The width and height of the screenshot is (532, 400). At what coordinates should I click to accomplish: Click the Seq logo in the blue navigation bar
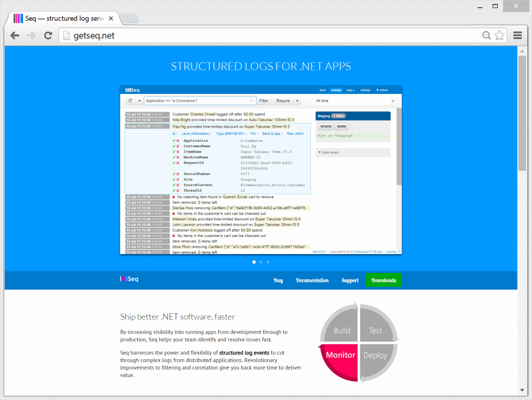pyautogui.click(x=129, y=279)
